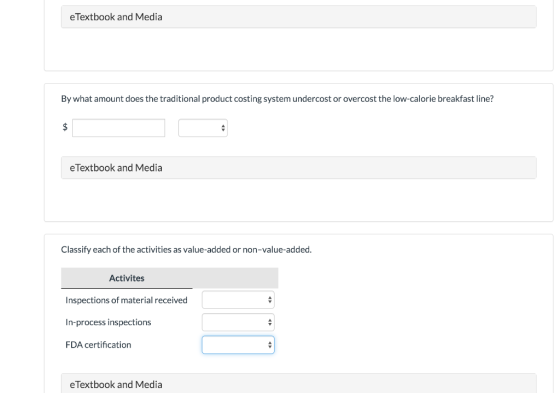Open the topmost eTextbook and Media bar

(299, 17)
